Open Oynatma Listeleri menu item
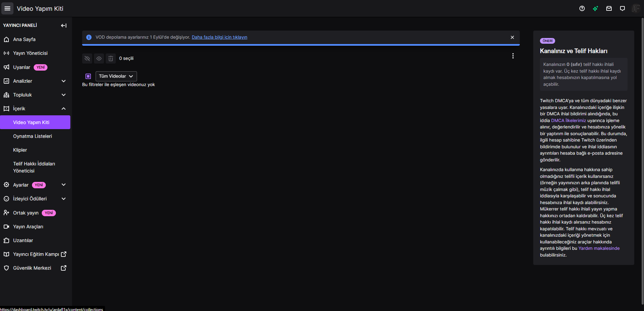Viewport: 644px width, 311px height. 35,136
